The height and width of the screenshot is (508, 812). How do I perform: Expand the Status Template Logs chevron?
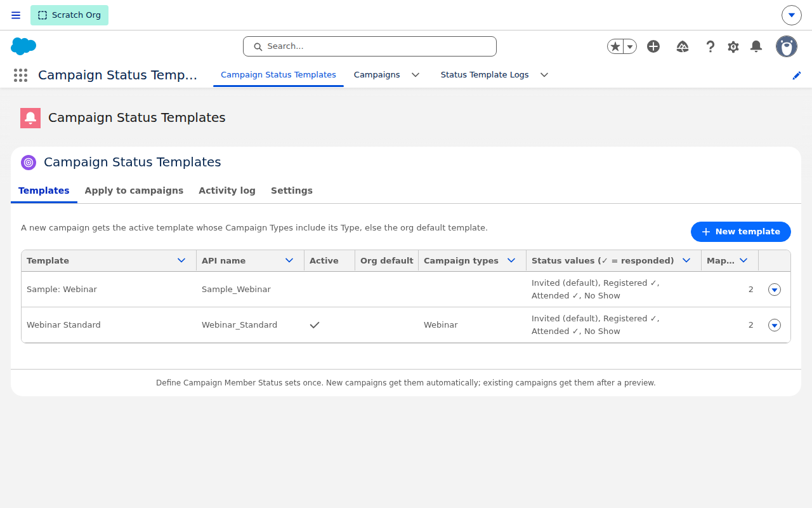pyautogui.click(x=544, y=75)
